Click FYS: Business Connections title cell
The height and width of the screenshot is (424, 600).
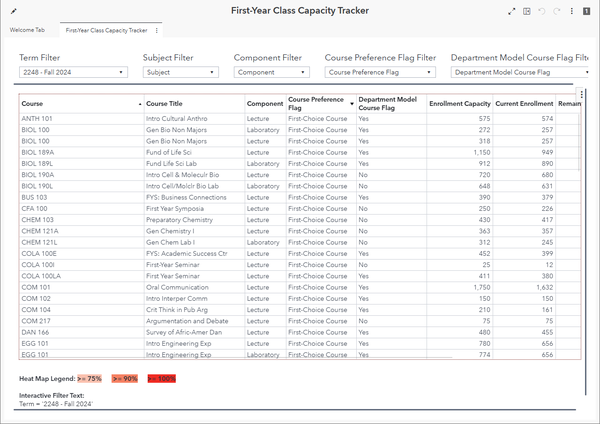194,197
